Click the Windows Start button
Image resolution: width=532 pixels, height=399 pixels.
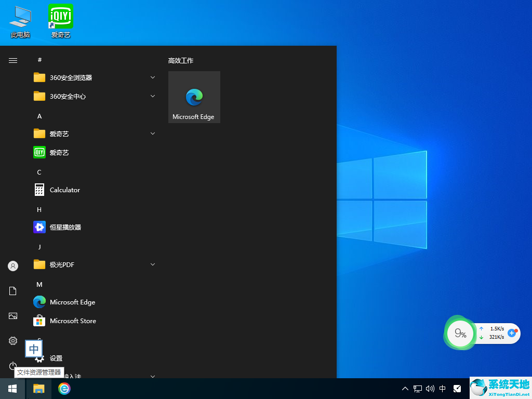(x=12, y=389)
